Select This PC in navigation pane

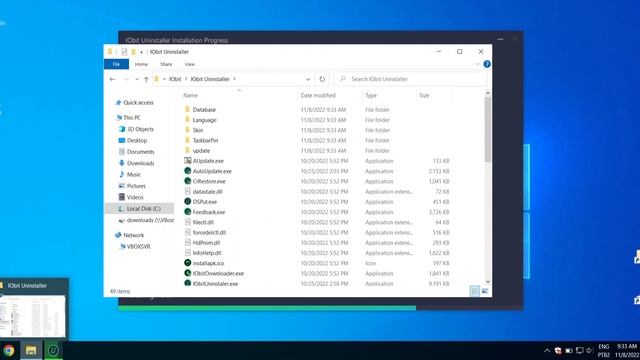[132, 118]
